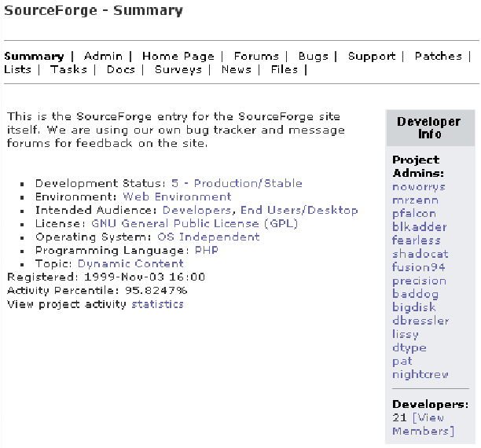This screenshot has height=448, width=481.
Task: Open admin profile shadocat
Action: [420, 254]
